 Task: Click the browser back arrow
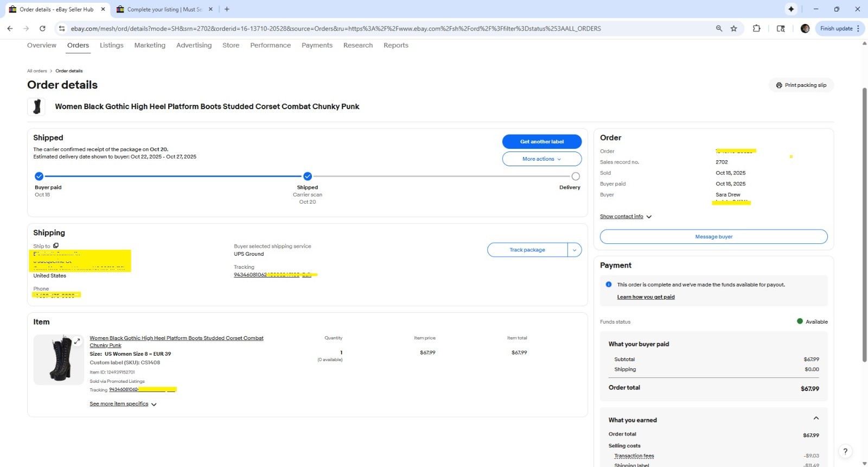coord(10,28)
